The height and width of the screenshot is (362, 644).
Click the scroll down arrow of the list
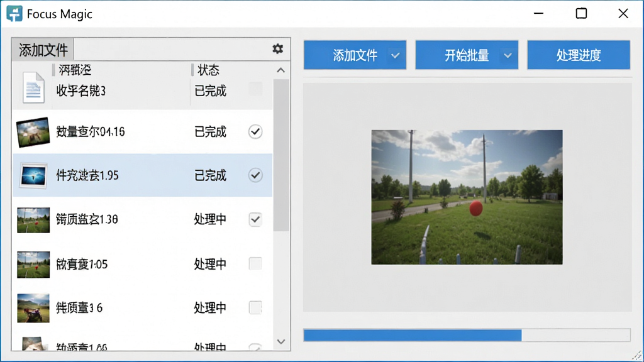[x=281, y=341]
